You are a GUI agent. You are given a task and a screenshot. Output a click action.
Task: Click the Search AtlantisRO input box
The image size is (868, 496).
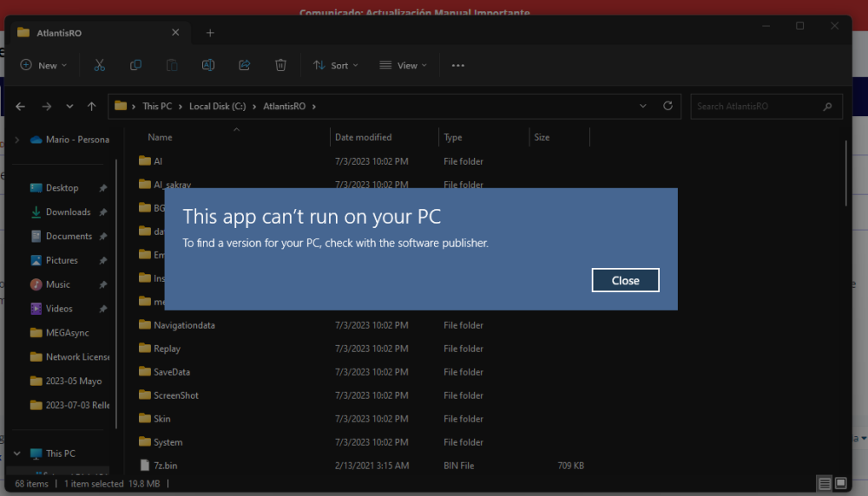pos(755,107)
